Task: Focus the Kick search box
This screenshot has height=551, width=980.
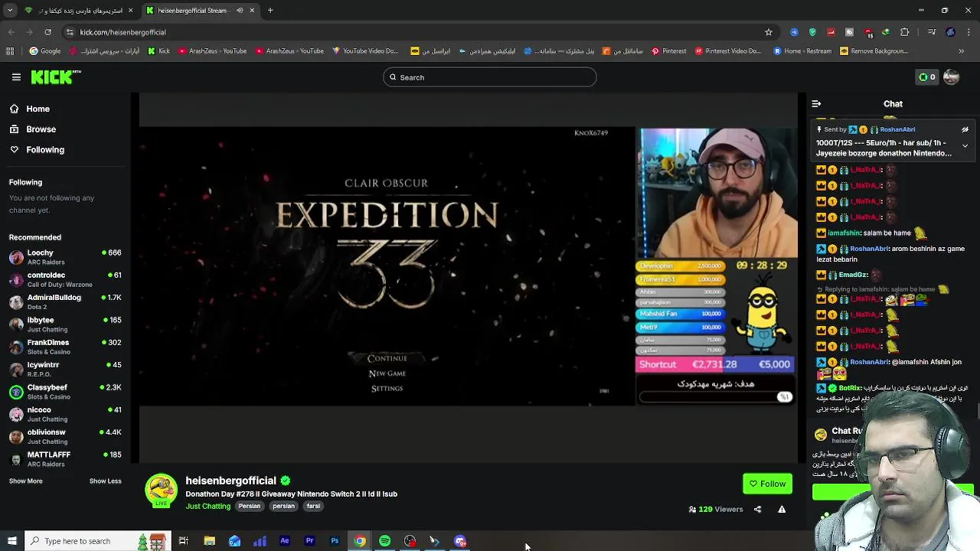Action: (x=490, y=77)
